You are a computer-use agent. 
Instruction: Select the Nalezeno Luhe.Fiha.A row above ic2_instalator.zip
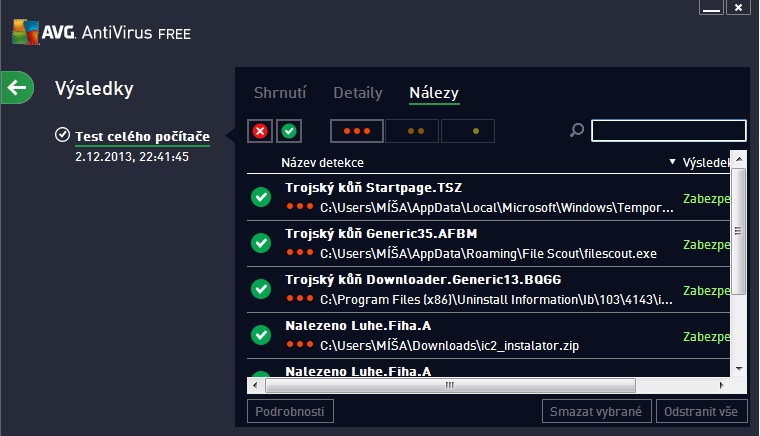point(358,326)
